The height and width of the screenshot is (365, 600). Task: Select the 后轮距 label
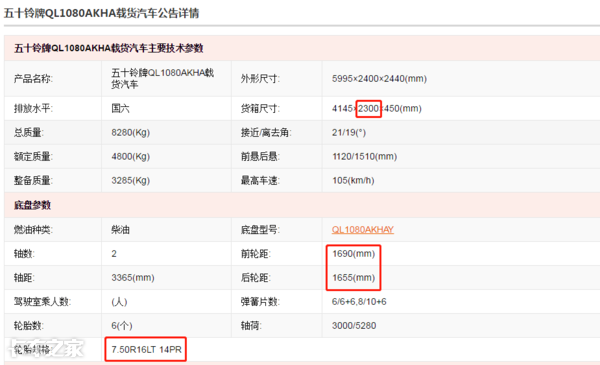[256, 278]
